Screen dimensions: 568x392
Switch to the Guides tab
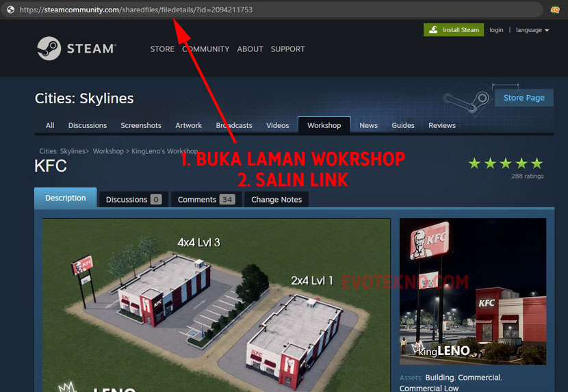[403, 125]
